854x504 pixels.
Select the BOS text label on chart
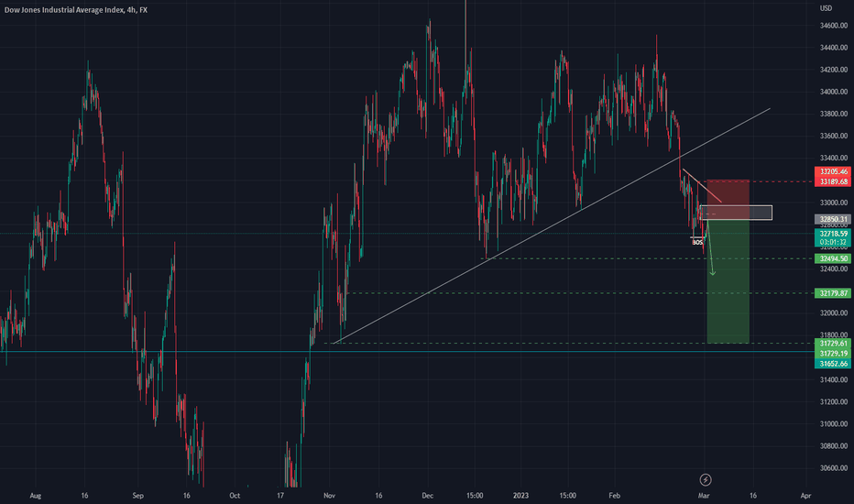[x=697, y=243]
